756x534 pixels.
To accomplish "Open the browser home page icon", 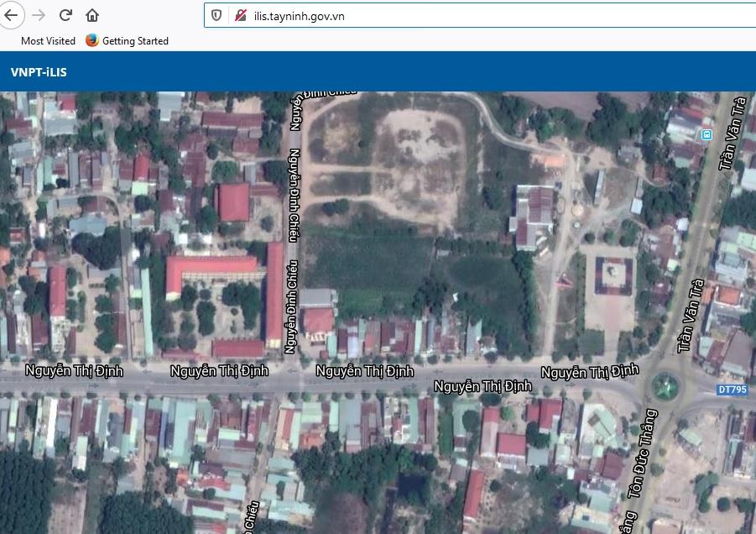I will (x=92, y=15).
